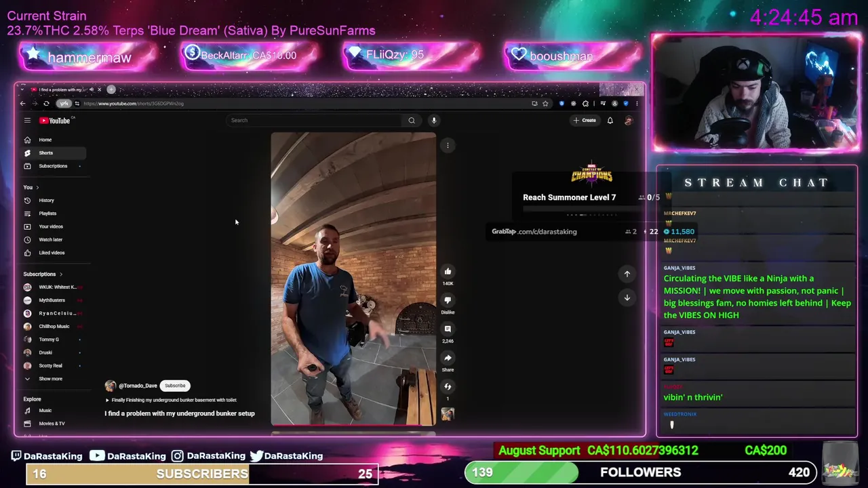
Task: Go to next Short with down arrow
Action: [x=627, y=298]
